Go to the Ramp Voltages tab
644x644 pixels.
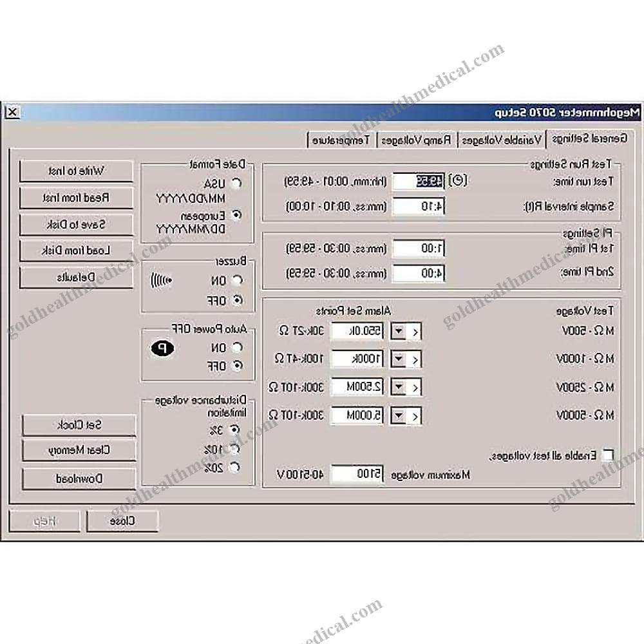[416, 140]
